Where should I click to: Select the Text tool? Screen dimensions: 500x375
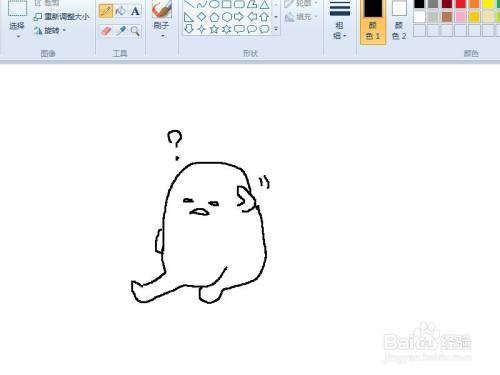(x=135, y=11)
